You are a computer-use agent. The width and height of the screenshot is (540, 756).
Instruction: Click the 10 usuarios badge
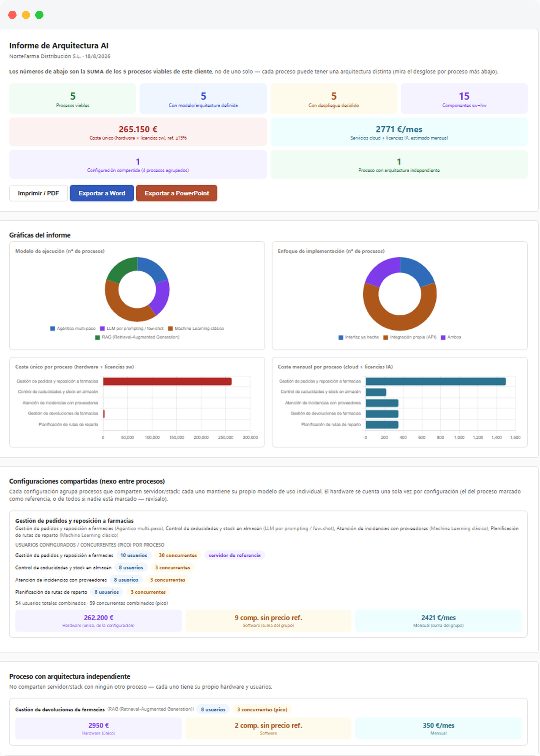tap(134, 555)
